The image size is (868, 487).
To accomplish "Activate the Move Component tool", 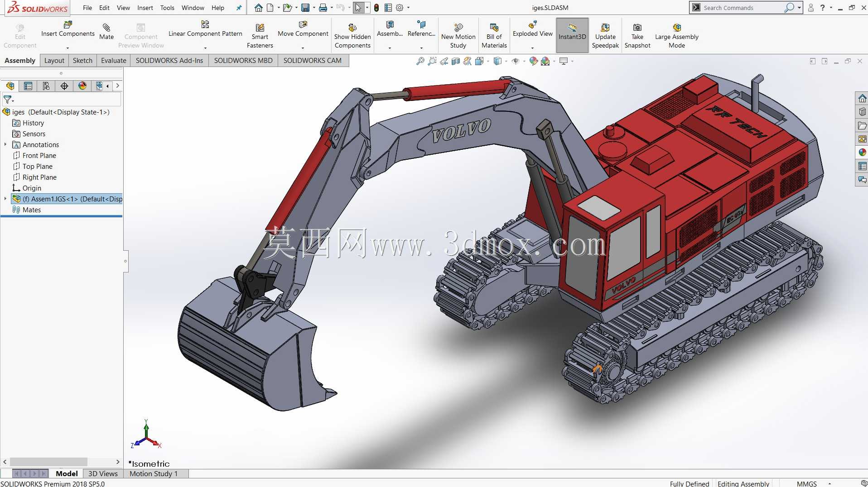I will coord(303,29).
